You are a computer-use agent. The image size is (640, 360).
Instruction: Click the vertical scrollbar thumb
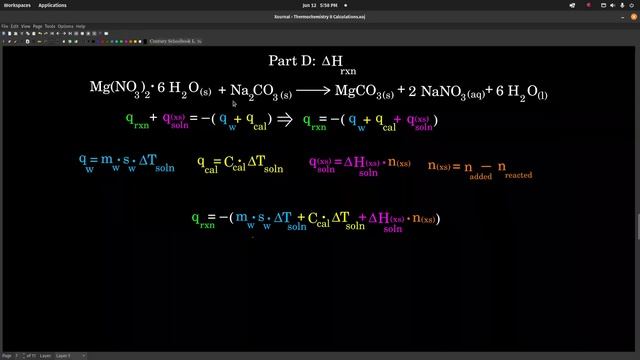pos(638,227)
